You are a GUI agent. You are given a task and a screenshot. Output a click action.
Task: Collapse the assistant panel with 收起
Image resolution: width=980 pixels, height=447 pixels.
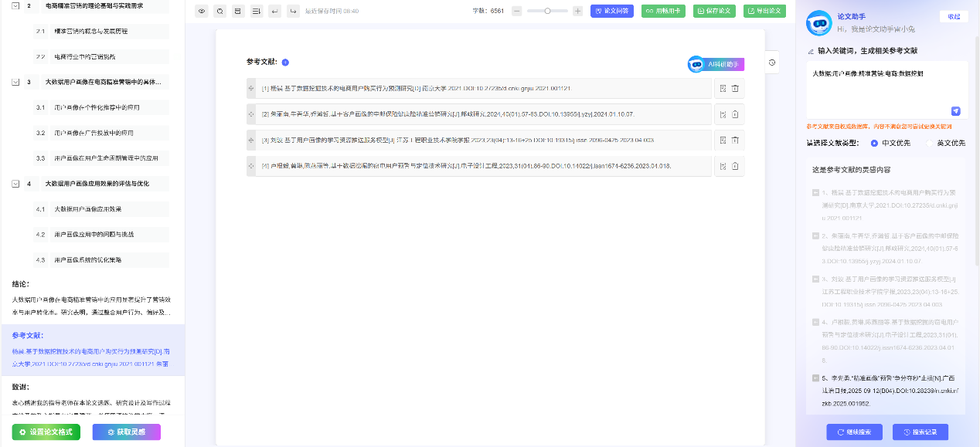click(x=954, y=17)
